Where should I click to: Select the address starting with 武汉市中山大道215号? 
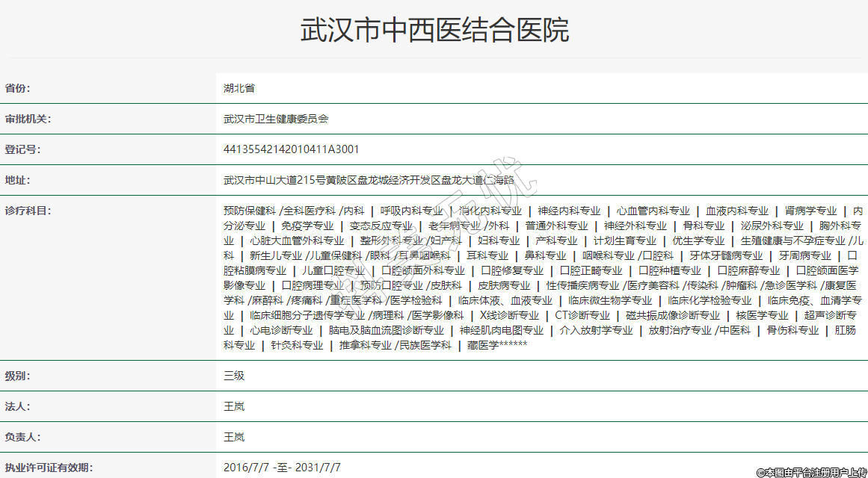point(369,180)
